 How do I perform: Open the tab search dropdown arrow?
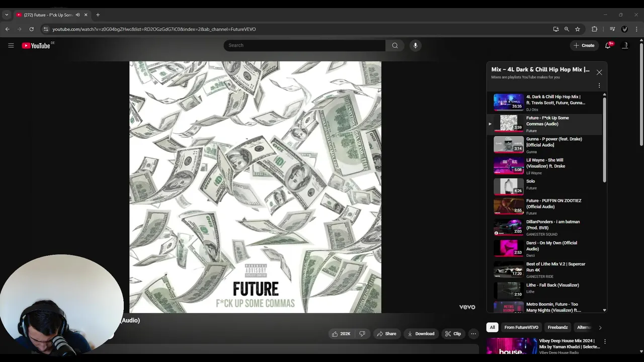pyautogui.click(x=7, y=15)
